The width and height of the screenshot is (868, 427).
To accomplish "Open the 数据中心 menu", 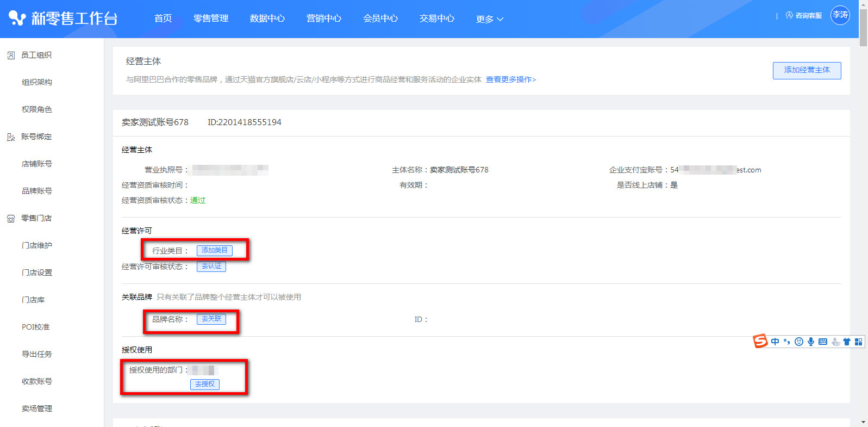I will coord(267,18).
